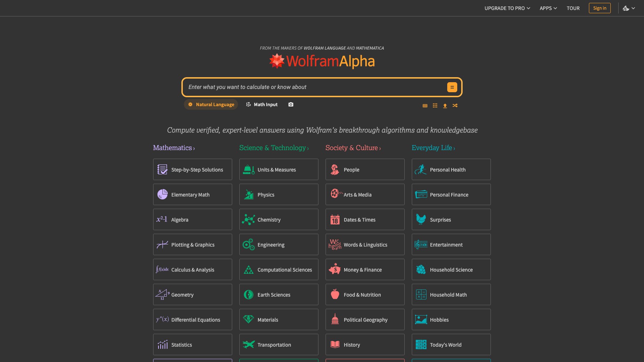Click the Engineering gears icon
Screen dimensions: 644x362
248,244
